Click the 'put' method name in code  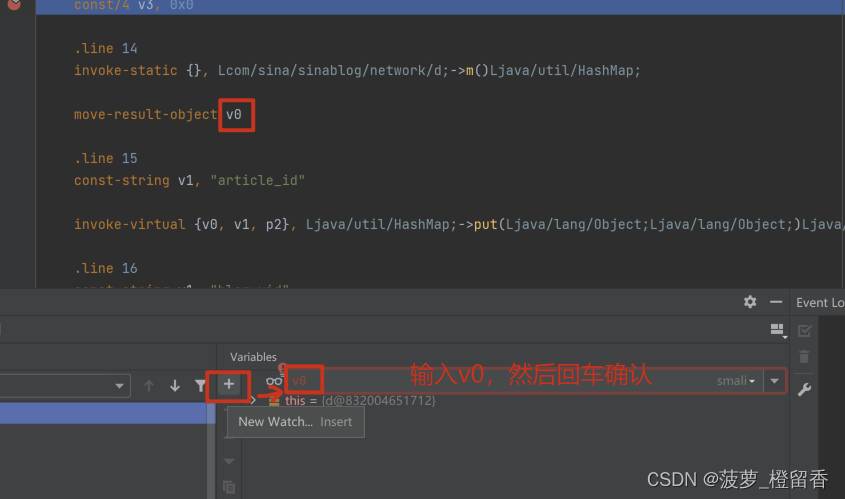click(x=486, y=224)
